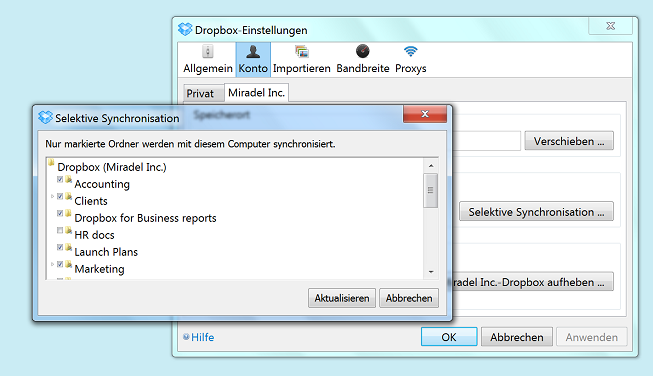Open the Hilfe link
653x376 pixels.
[202, 337]
